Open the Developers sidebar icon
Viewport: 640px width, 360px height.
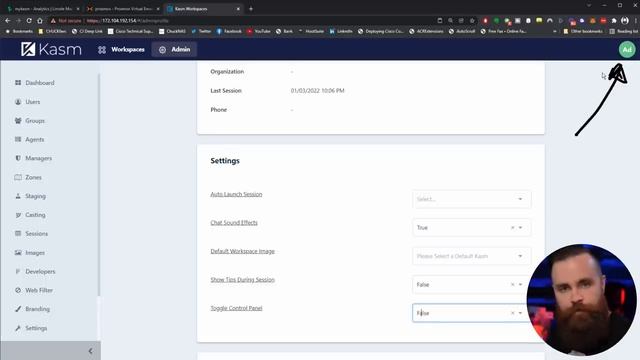(18, 271)
